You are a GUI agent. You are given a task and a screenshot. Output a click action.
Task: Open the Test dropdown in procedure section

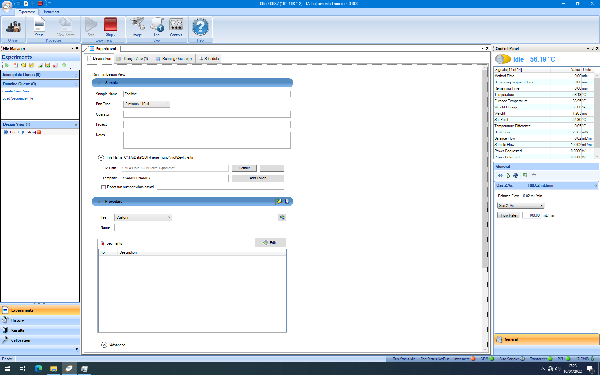click(x=143, y=217)
